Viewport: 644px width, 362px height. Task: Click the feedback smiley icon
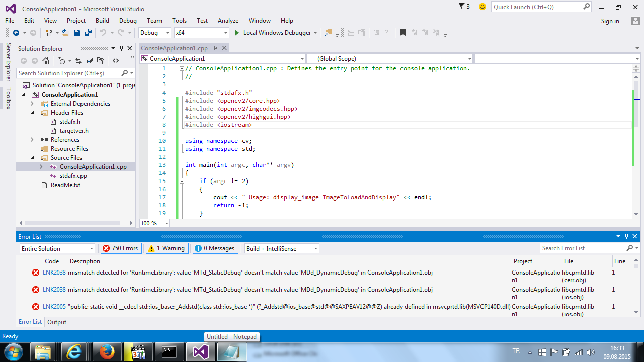[x=482, y=7]
